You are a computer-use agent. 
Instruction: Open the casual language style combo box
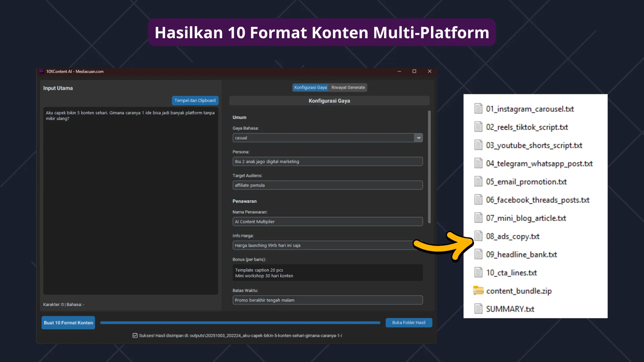pyautogui.click(x=323, y=138)
